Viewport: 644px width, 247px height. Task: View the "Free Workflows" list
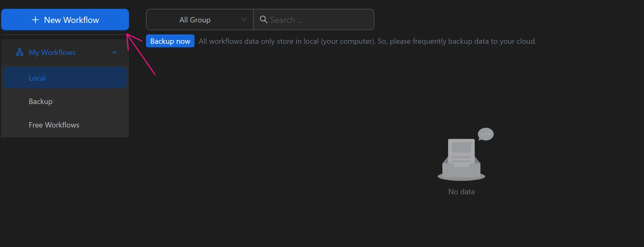54,125
